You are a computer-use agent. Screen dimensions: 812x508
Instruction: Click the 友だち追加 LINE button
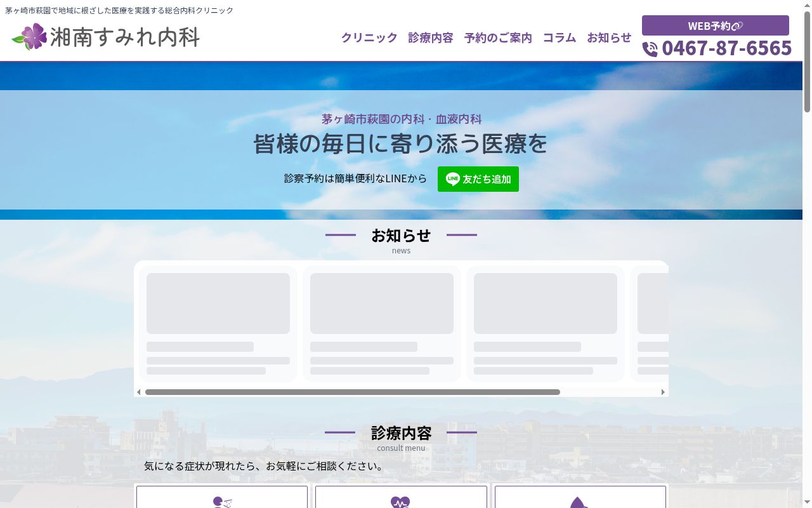[x=478, y=179]
